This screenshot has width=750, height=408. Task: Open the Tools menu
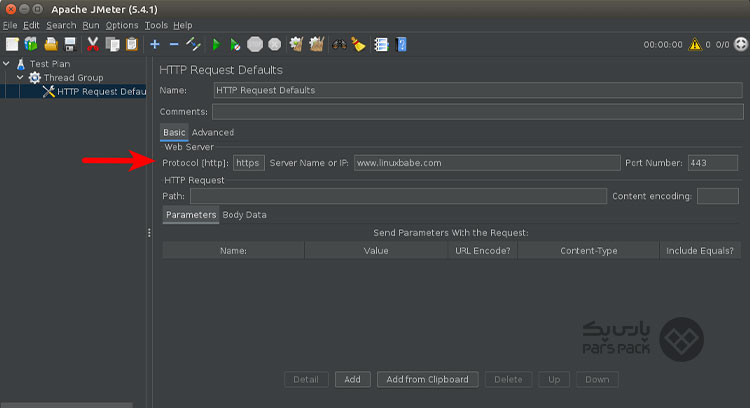156,25
